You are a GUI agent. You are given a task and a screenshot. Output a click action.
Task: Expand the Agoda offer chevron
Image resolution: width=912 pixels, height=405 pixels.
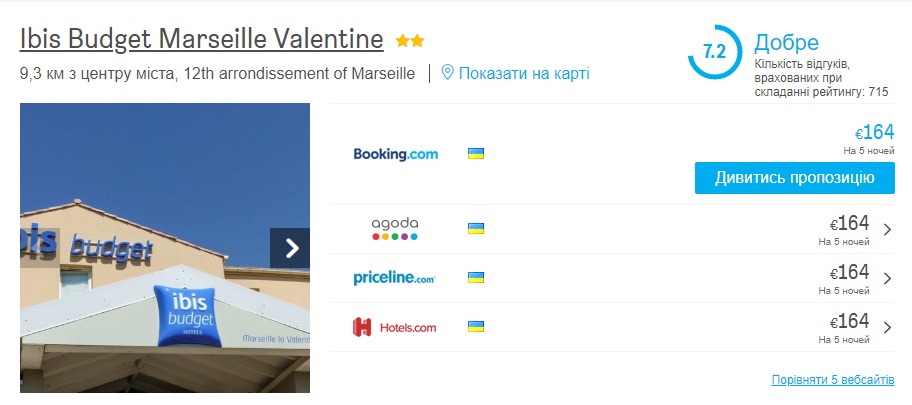(888, 229)
